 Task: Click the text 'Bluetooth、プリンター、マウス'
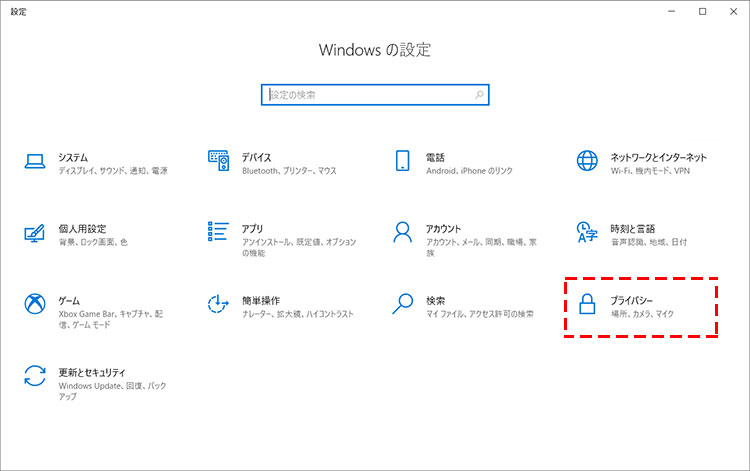(x=289, y=171)
